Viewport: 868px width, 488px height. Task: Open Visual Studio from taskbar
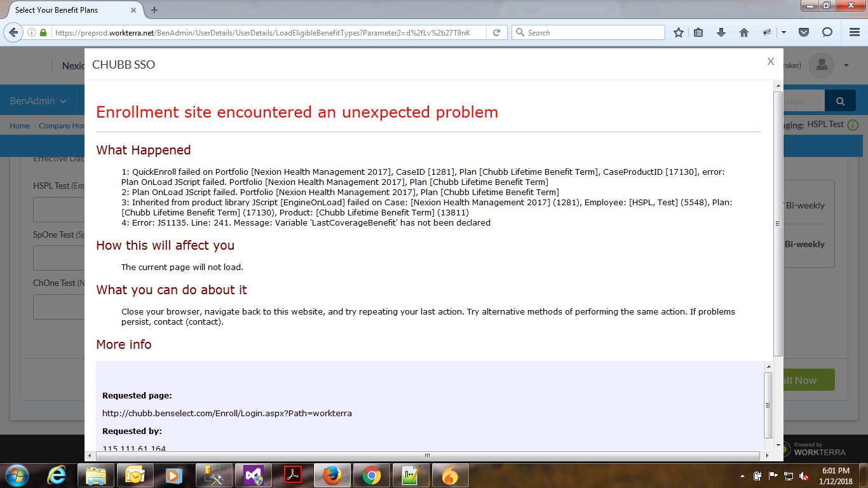(x=253, y=475)
